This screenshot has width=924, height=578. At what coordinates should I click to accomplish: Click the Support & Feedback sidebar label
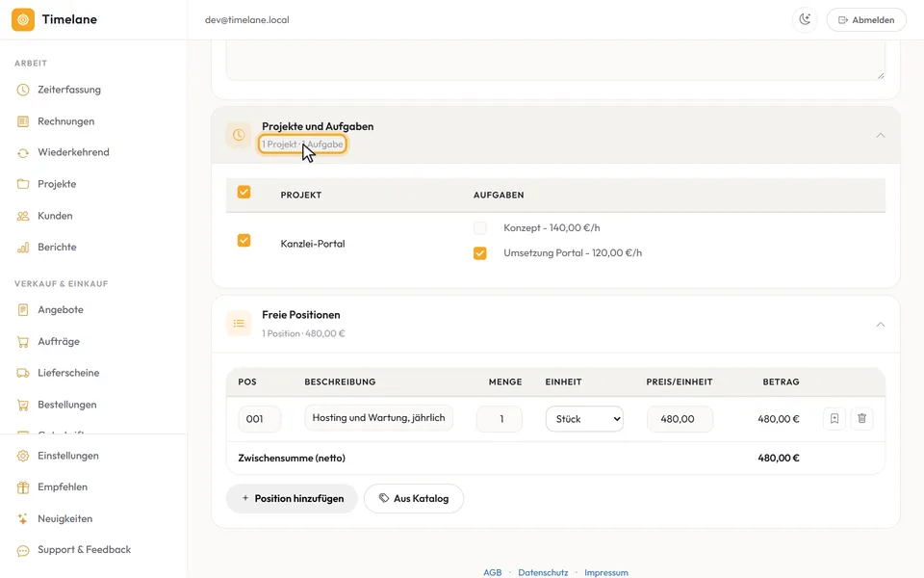[x=85, y=550]
